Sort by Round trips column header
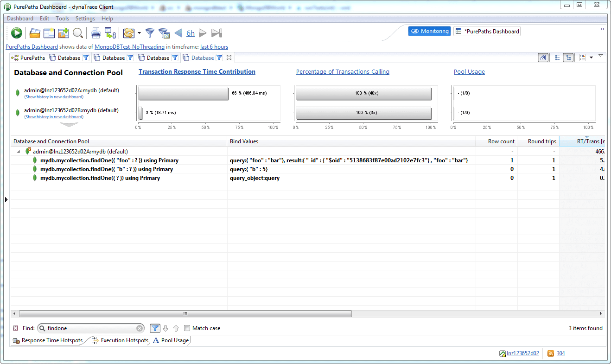Image resolution: width=611 pixels, height=364 pixels. coord(538,141)
